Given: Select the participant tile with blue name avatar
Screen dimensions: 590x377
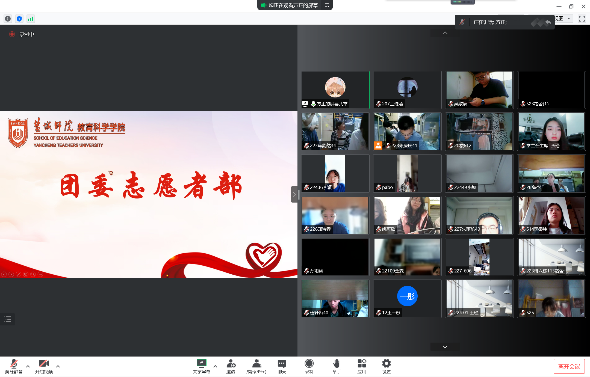Looking at the screenshot, I should 407,298.
